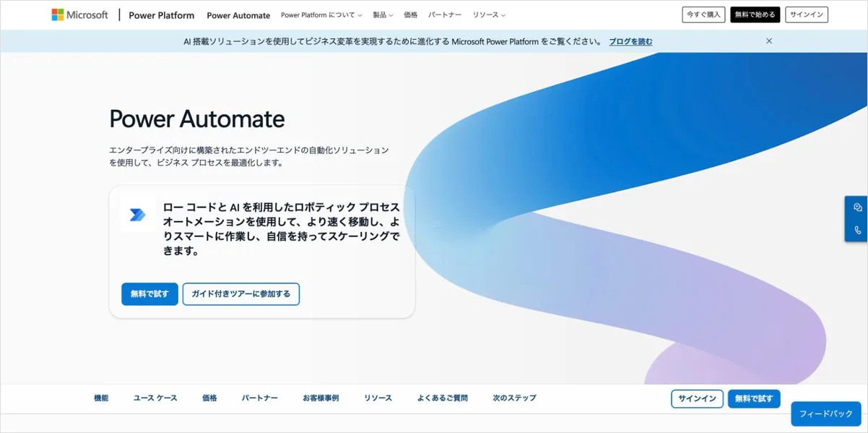Image resolution: width=868 pixels, height=433 pixels.
Task: Open the chat icon on right side panel
Action: pyautogui.click(x=857, y=207)
